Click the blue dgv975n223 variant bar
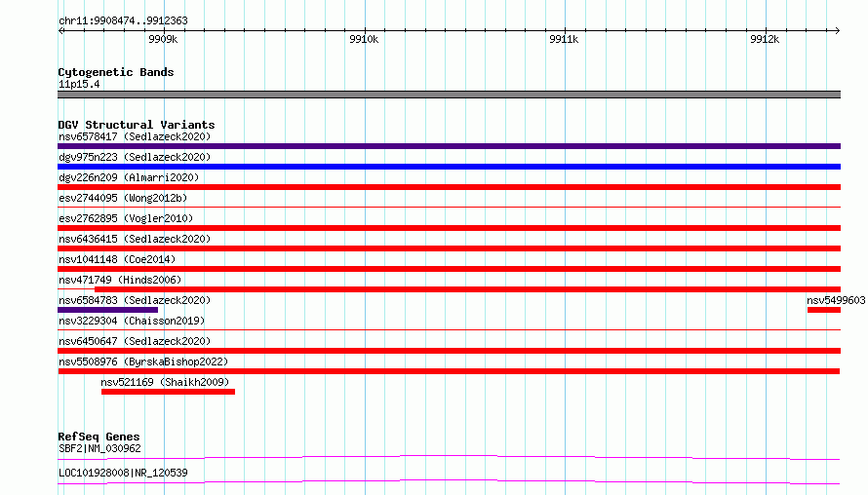 (449, 167)
